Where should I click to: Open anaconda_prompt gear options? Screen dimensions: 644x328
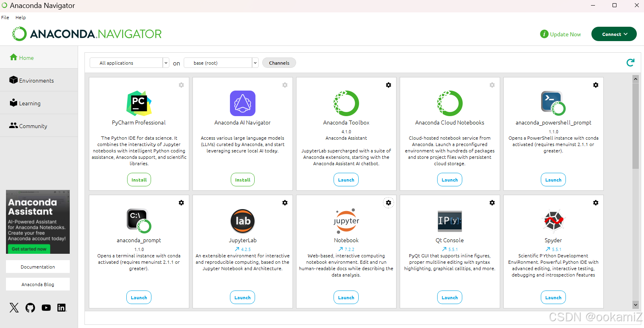(181, 203)
